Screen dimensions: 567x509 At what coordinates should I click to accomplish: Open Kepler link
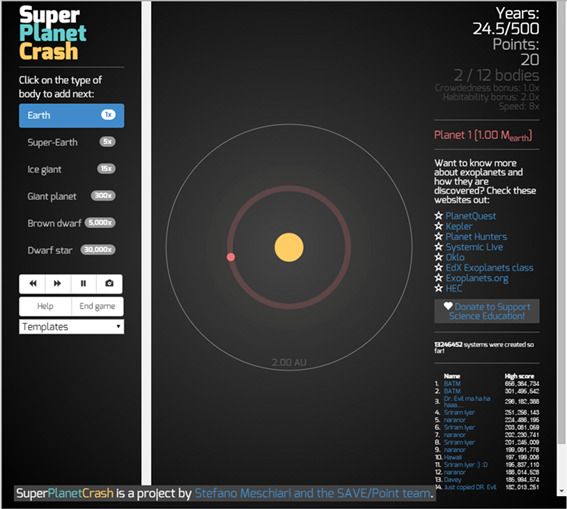[x=459, y=226]
